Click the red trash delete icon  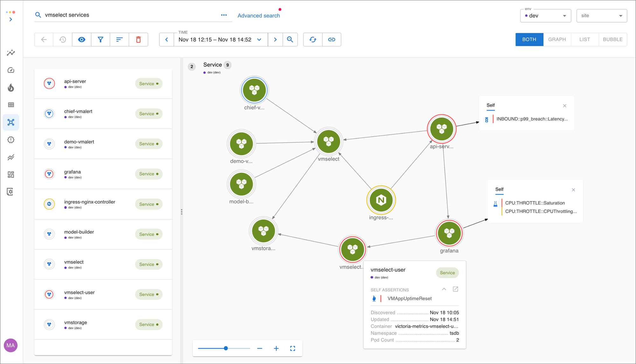tap(138, 40)
